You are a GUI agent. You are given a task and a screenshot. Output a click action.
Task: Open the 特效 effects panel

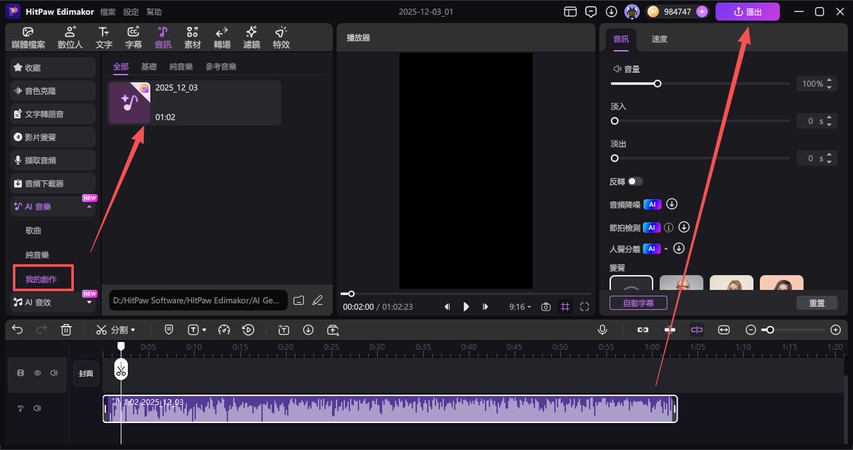coord(281,38)
